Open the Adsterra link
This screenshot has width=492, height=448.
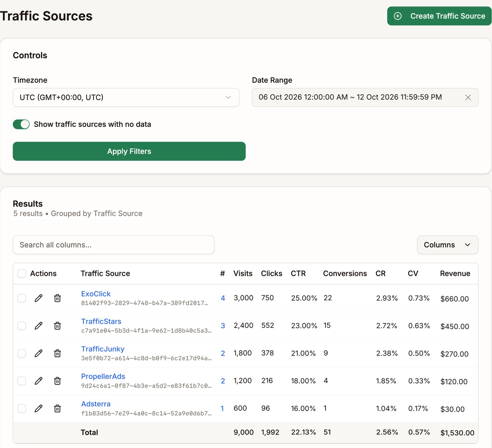click(x=96, y=404)
